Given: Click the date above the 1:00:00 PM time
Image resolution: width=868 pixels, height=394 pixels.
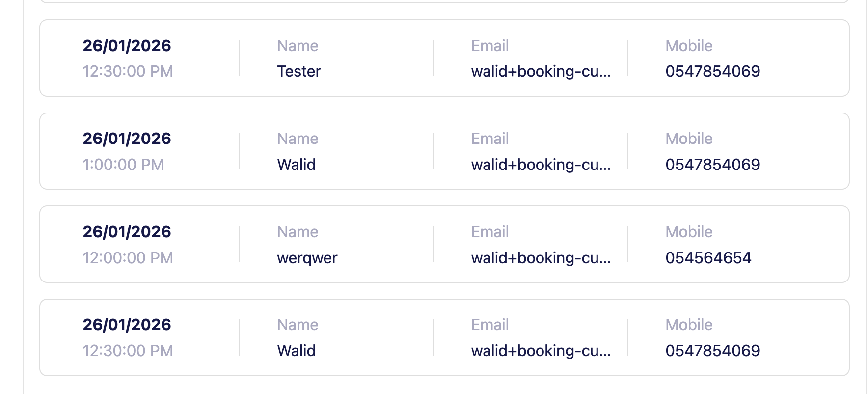Looking at the screenshot, I should click(127, 139).
